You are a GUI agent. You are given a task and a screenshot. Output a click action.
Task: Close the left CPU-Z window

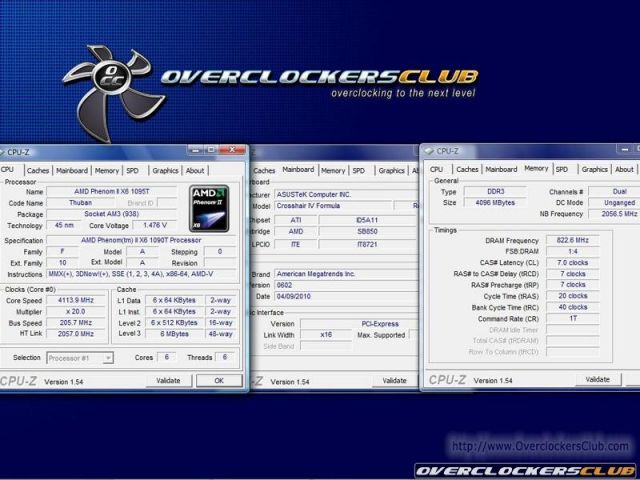pos(232,150)
